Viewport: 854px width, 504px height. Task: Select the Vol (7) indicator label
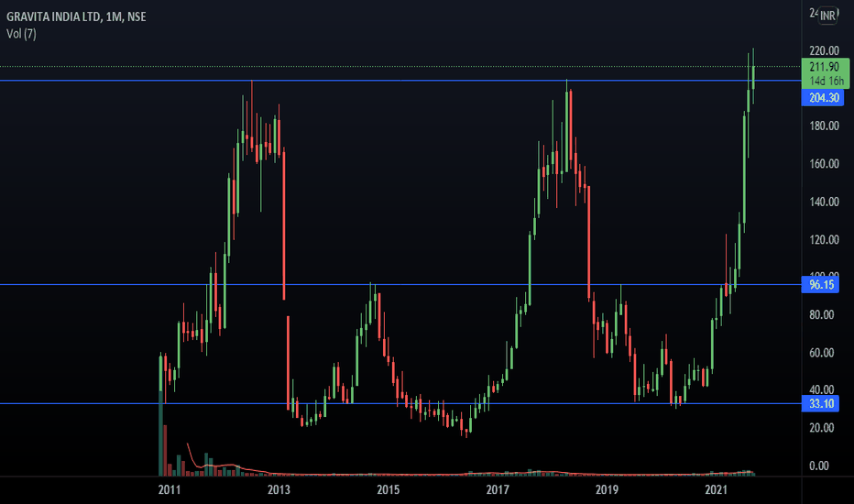(x=21, y=34)
